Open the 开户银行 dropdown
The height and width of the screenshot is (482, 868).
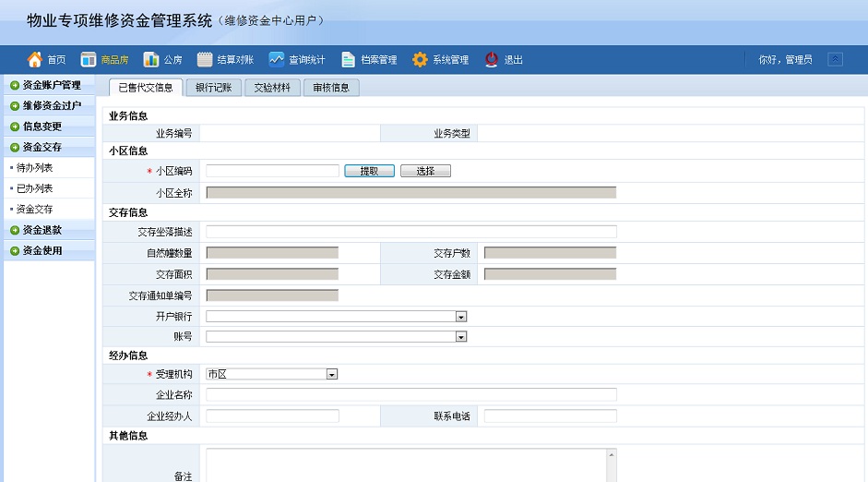[461, 317]
